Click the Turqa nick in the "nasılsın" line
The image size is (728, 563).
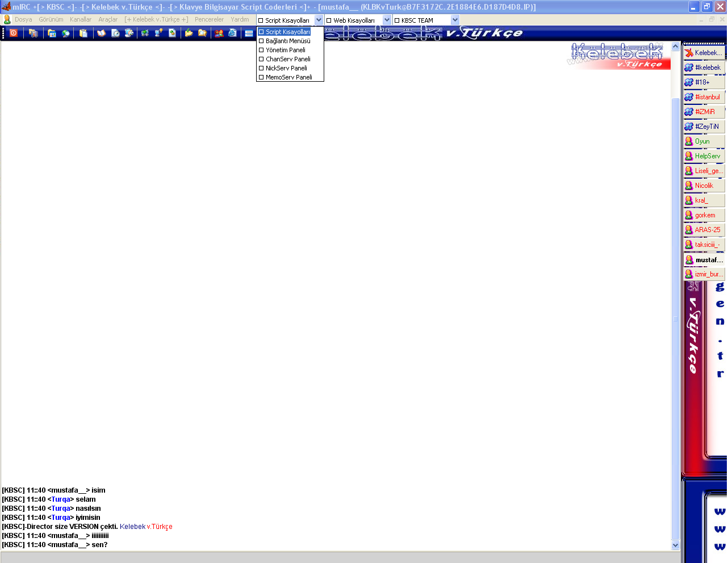click(x=61, y=509)
